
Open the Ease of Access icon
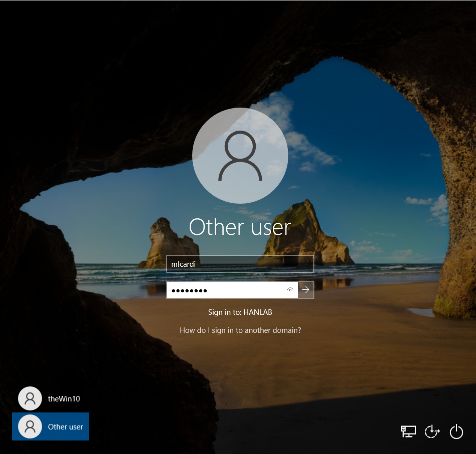click(x=431, y=431)
